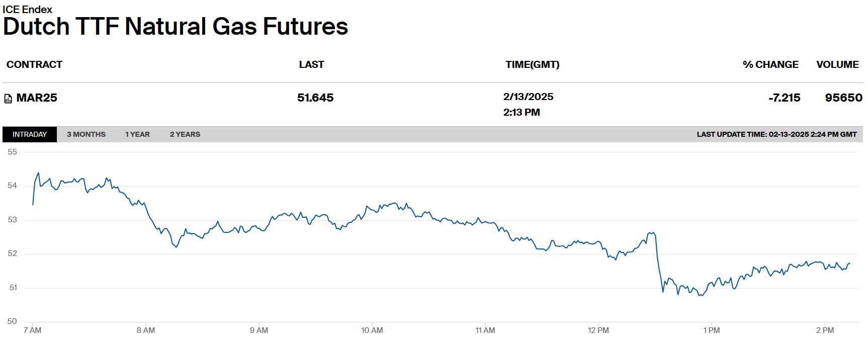Switch to the 3 MONTHS tab
This screenshot has width=868, height=351.
pos(86,134)
